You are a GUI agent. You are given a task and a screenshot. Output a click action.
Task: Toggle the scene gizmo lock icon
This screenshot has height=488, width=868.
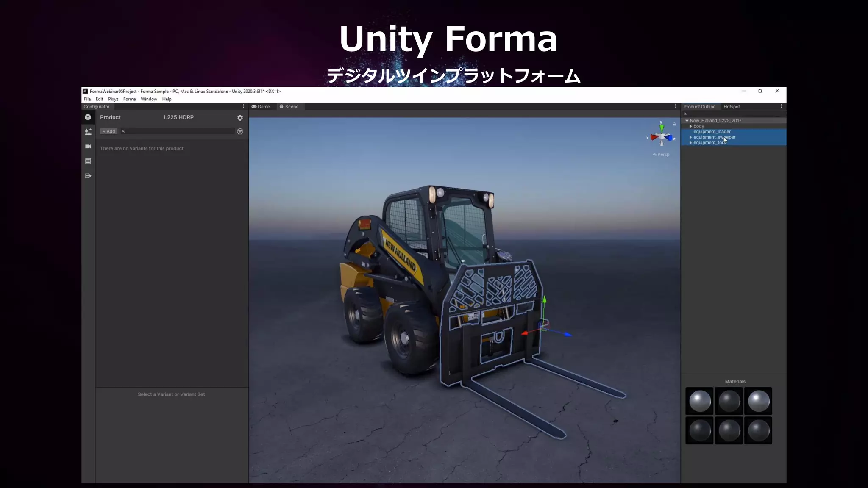click(x=674, y=124)
